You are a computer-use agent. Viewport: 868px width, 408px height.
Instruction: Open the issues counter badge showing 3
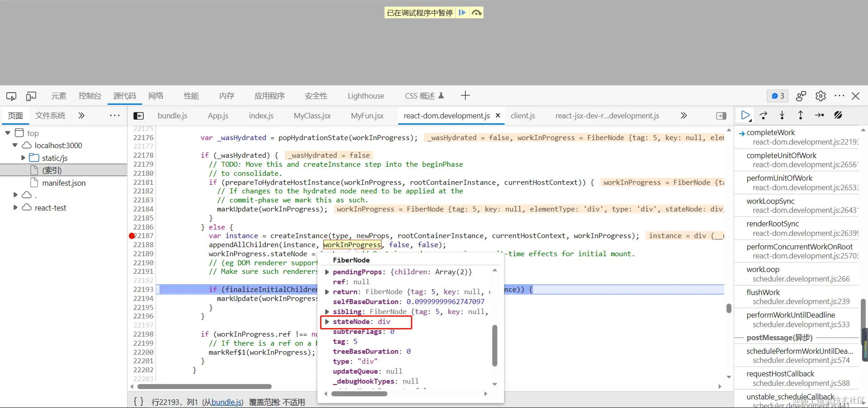778,96
